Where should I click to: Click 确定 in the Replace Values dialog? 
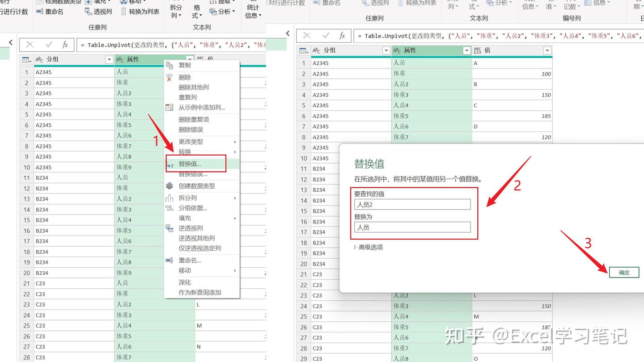pos(624,273)
